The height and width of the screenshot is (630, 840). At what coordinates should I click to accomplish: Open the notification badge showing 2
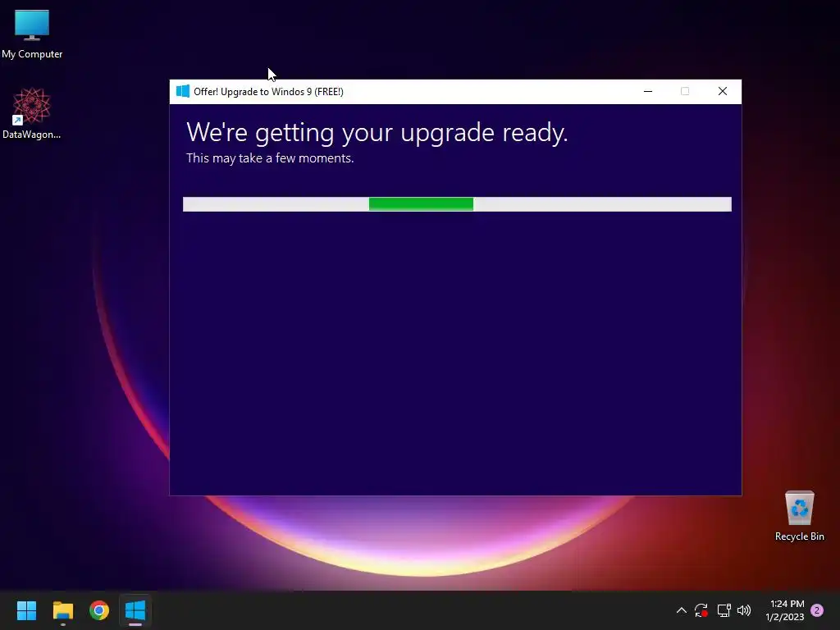(x=817, y=610)
